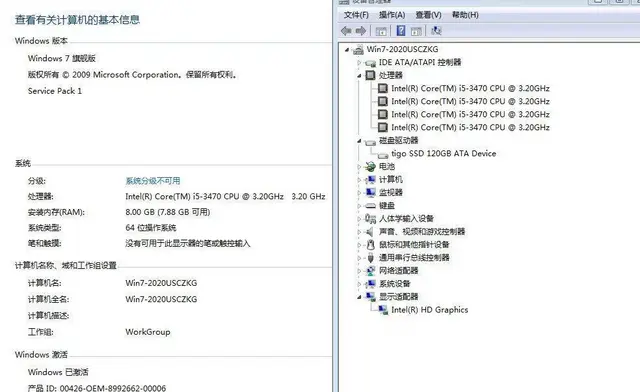
Task: Click the 计算机全名 row's Win7-2020USCZKG value
Action: pos(161,299)
